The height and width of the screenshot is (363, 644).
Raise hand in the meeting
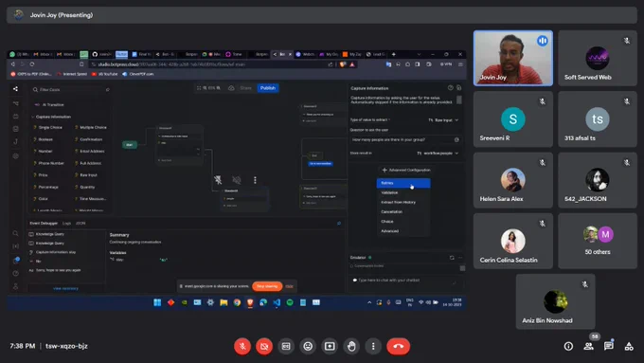click(351, 346)
